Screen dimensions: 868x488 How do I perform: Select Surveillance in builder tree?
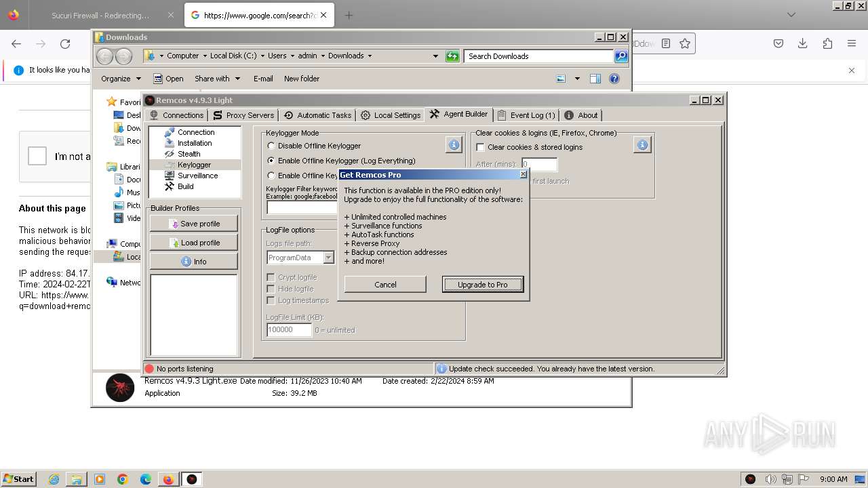tap(197, 176)
